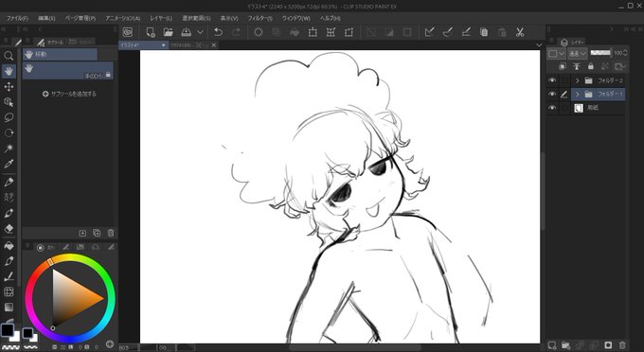Image resolution: width=644 pixels, height=352 pixels.
Task: Open the save options dropdown arrow
Action: click(200, 32)
